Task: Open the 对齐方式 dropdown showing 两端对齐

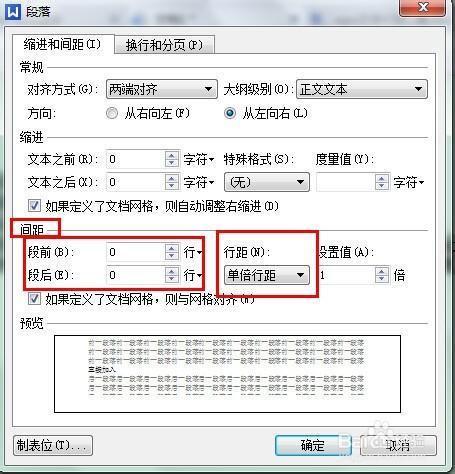Action: coord(162,89)
